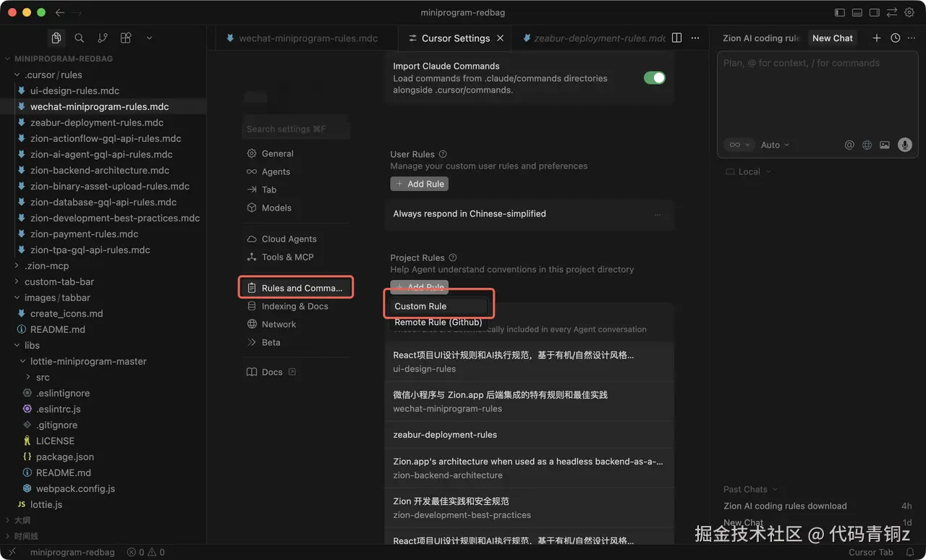
Task: Open the Docs external link
Action: (x=271, y=372)
